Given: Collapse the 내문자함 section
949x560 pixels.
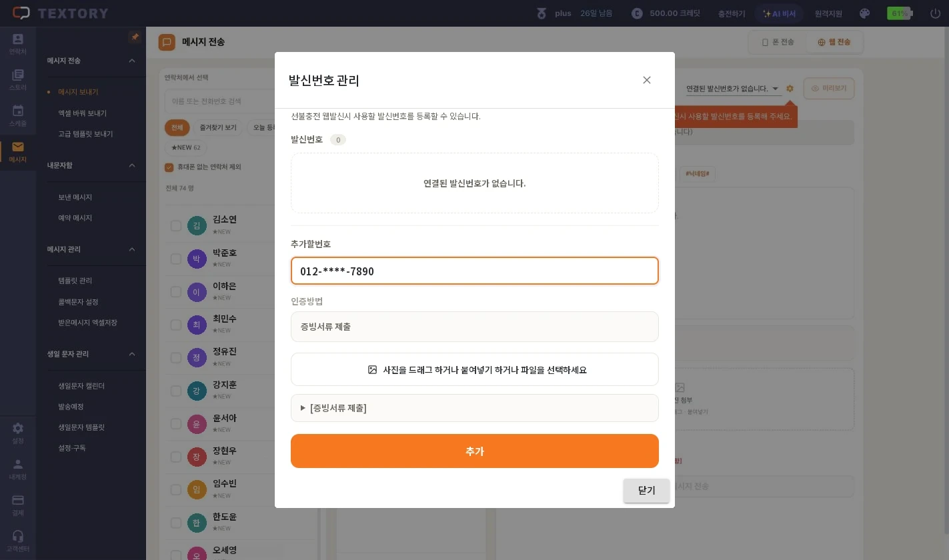Looking at the screenshot, I should coord(132,165).
